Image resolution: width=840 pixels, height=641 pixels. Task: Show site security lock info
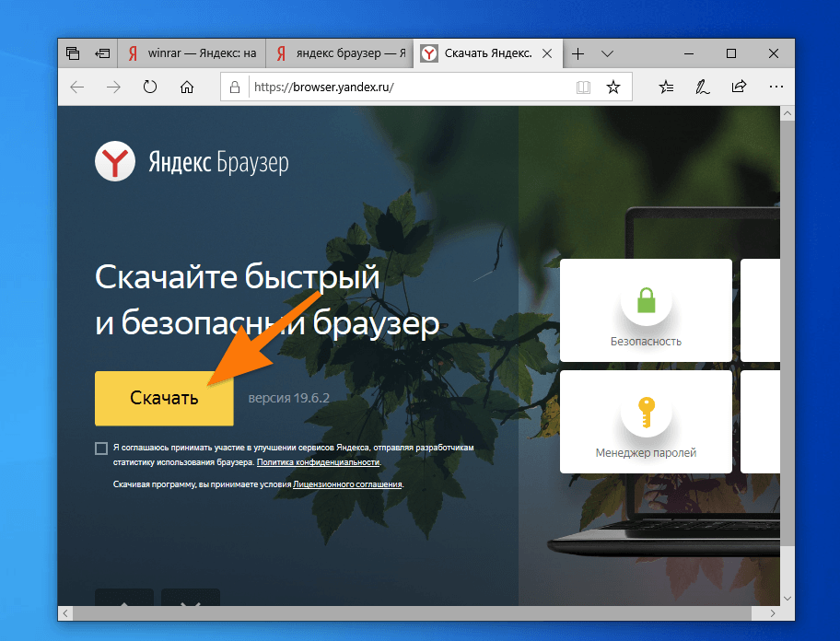pyautogui.click(x=235, y=87)
